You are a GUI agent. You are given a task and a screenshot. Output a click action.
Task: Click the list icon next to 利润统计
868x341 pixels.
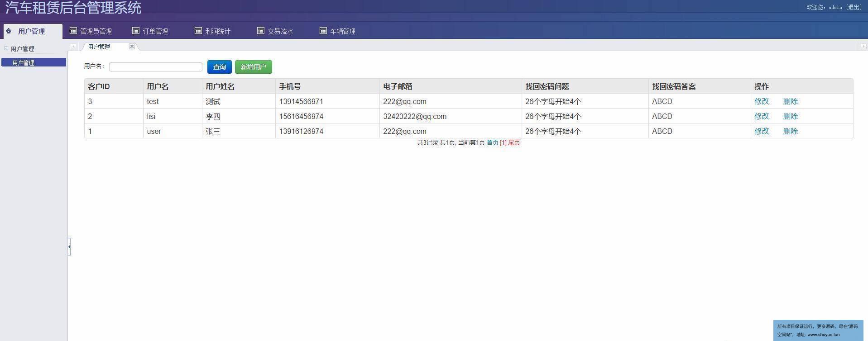point(198,31)
